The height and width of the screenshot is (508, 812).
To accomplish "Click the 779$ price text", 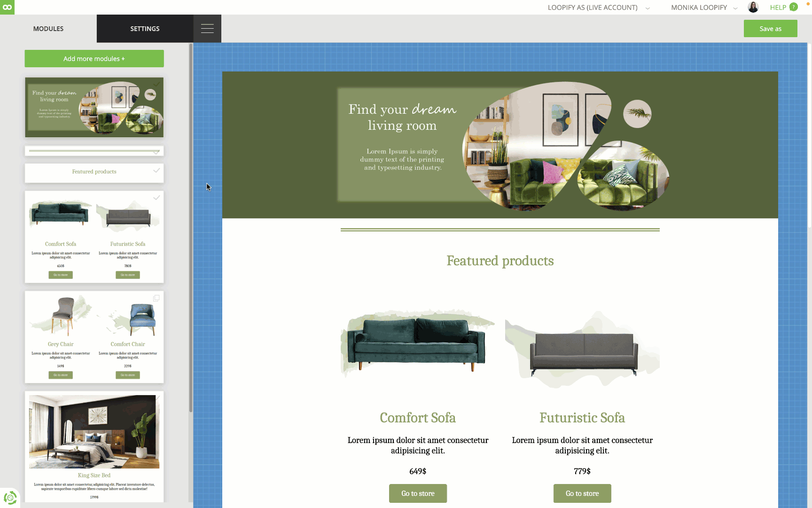I will pyautogui.click(x=582, y=471).
